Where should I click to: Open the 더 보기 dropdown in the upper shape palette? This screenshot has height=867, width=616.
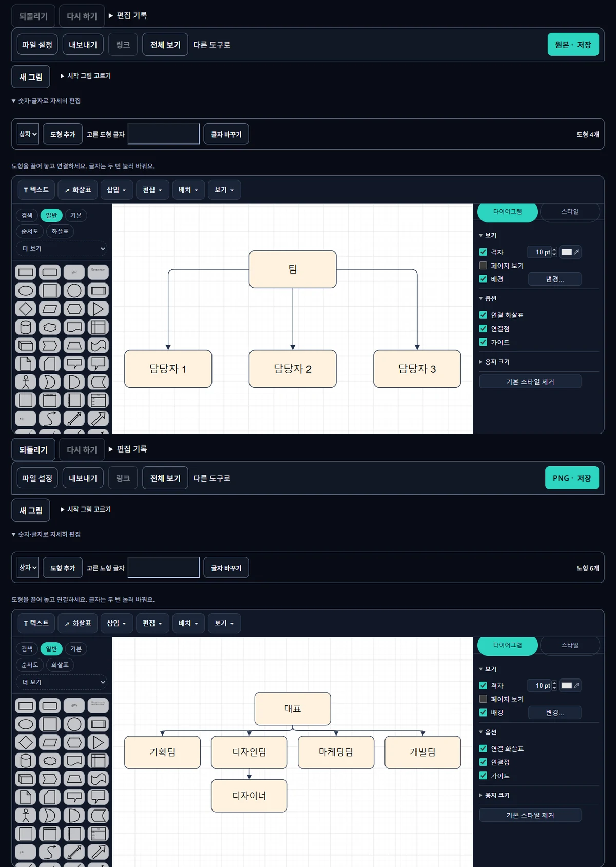click(x=62, y=249)
